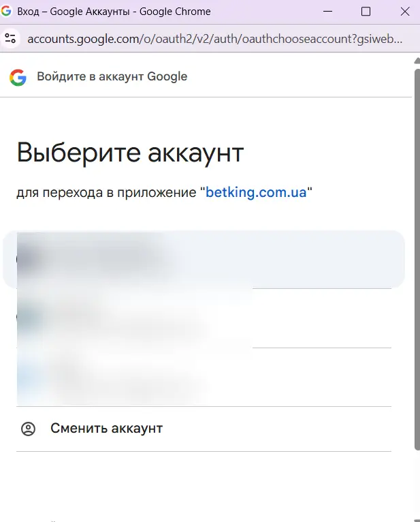Open the site information icon in address bar
Image resolution: width=420 pixels, height=522 pixels.
coord(10,39)
